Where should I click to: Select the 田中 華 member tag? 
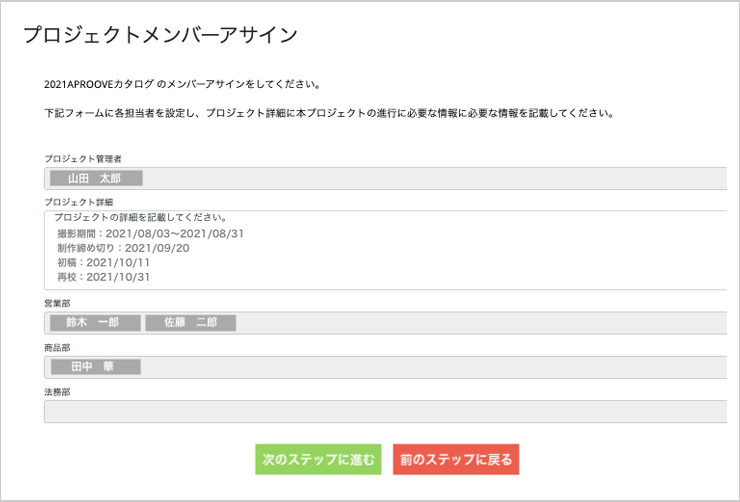[95, 367]
